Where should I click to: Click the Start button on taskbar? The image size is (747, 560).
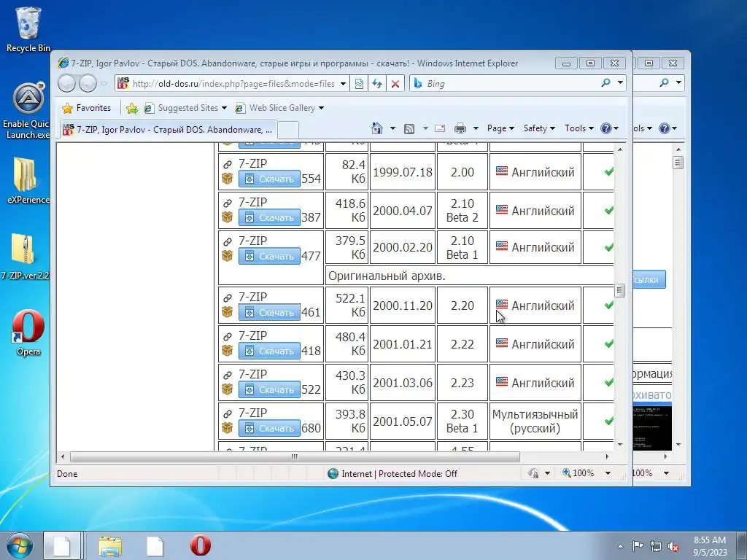[19, 545]
